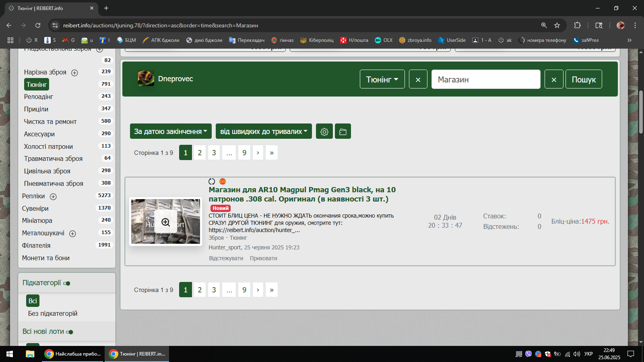Open File Explorer from the taskbar
The width and height of the screenshot is (644, 362).
30,354
